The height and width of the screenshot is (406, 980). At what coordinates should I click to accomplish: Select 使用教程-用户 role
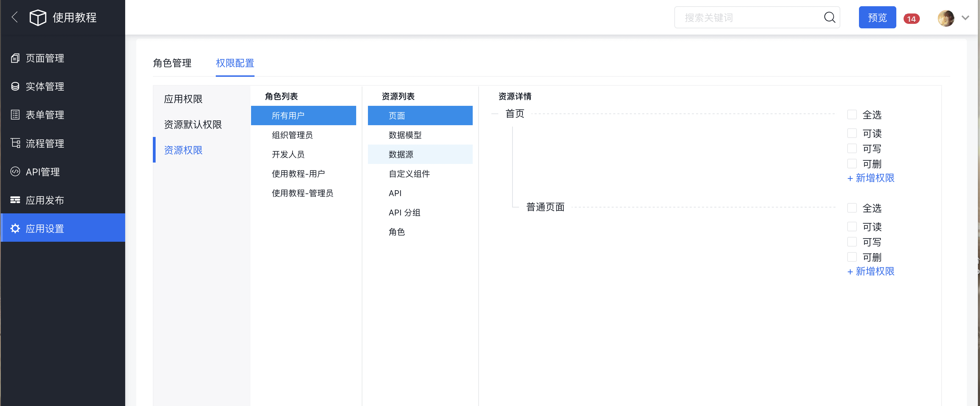[303, 174]
